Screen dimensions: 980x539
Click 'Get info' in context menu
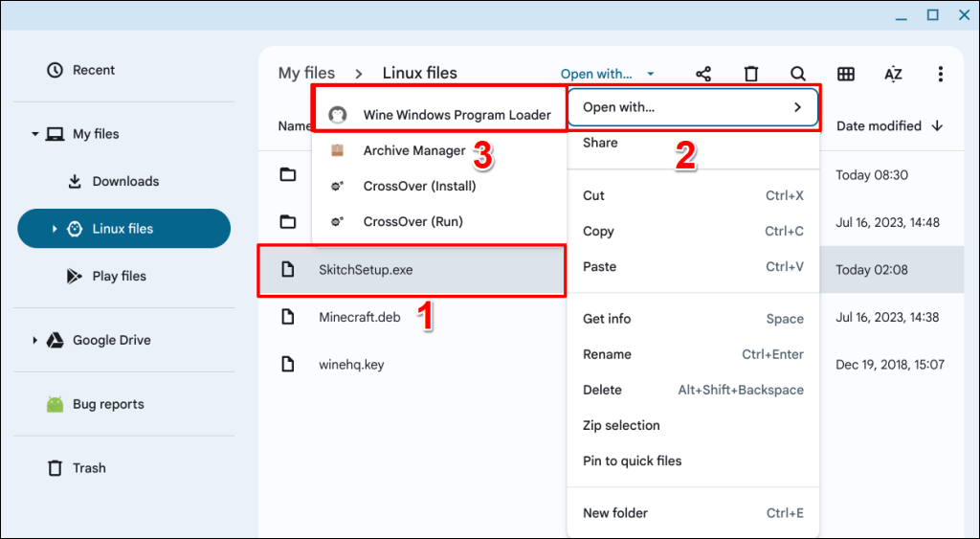pos(607,319)
